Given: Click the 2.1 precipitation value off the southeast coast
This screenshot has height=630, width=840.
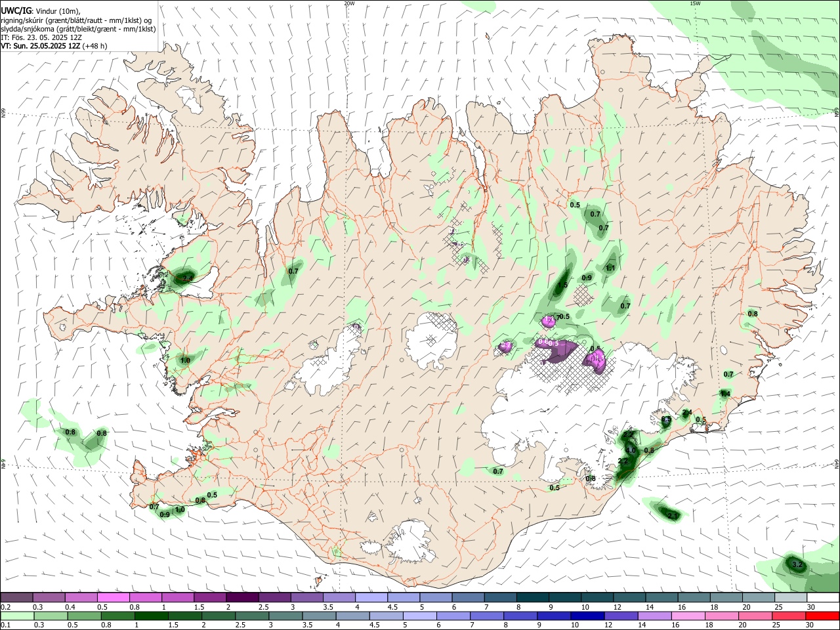Looking at the screenshot, I should point(673,516).
